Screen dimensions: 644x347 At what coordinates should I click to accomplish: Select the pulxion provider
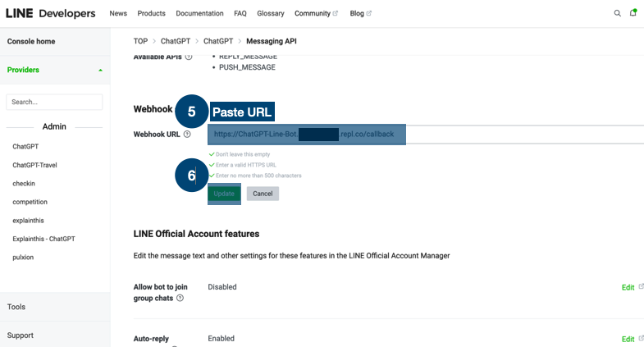[x=23, y=258]
